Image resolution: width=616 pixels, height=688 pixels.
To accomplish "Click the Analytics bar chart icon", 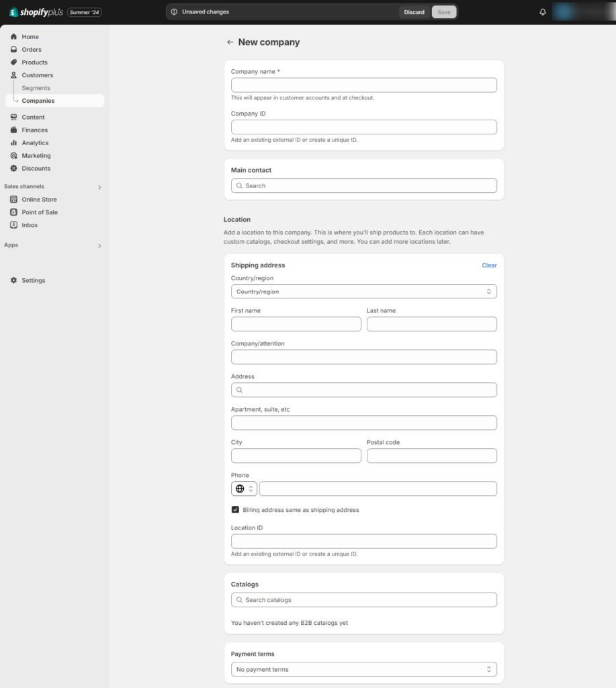I will [13, 142].
